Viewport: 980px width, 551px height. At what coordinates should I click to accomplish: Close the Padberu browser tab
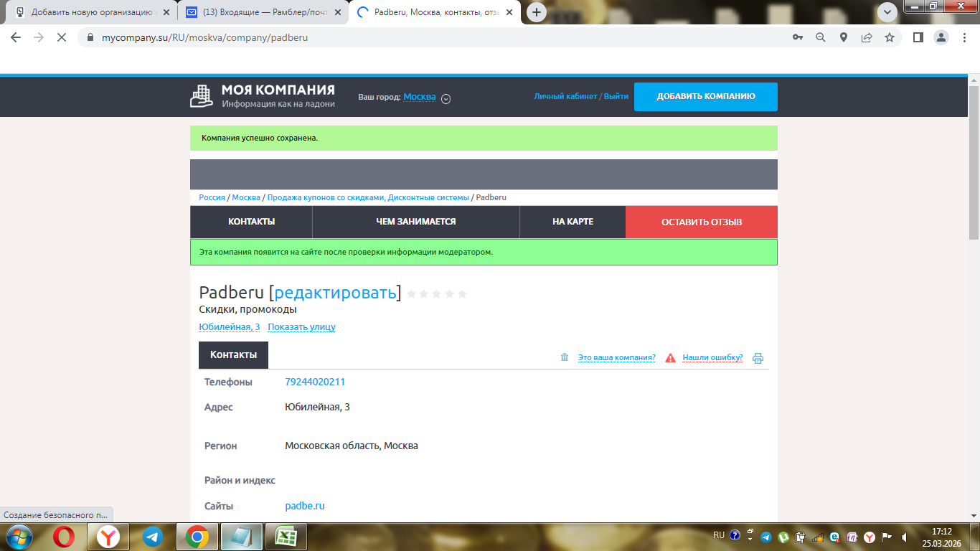(509, 12)
